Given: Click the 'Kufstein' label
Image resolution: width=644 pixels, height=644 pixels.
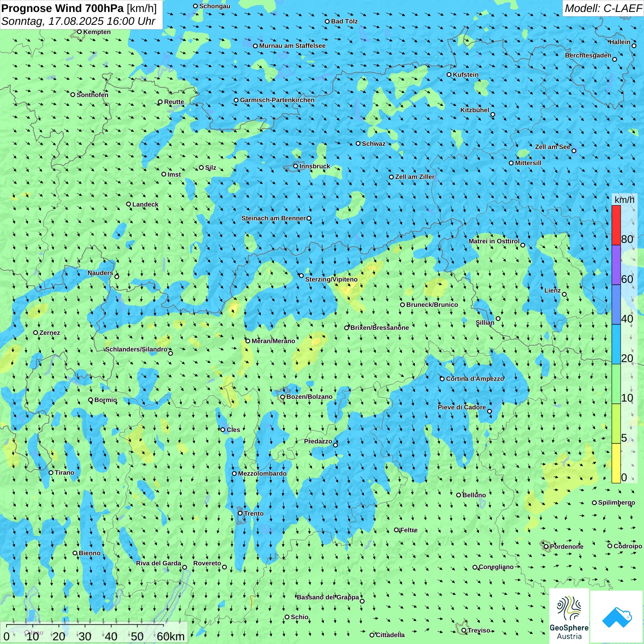Looking at the screenshot, I should point(466,75).
